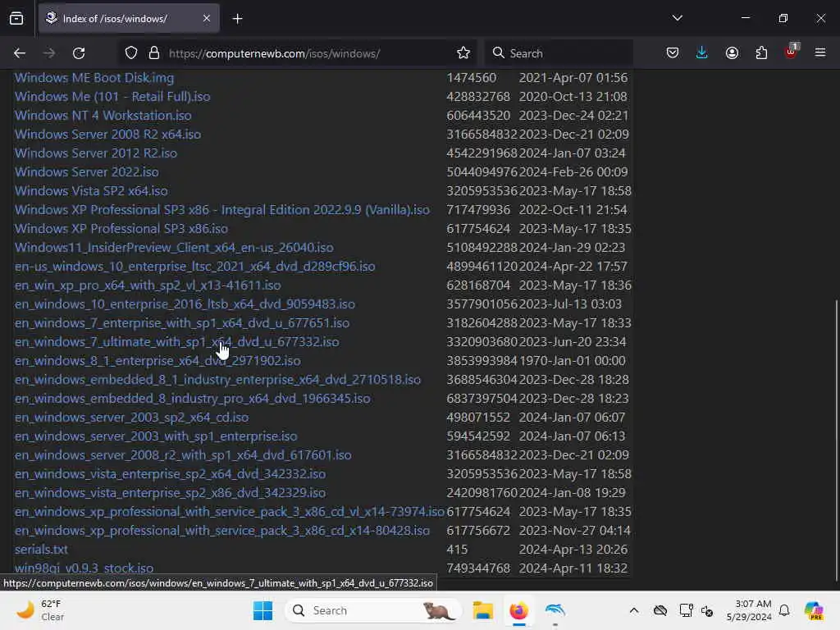
Task: Open Windows11_InsiderPreview_Client_x64 iso link
Action: 174,248
